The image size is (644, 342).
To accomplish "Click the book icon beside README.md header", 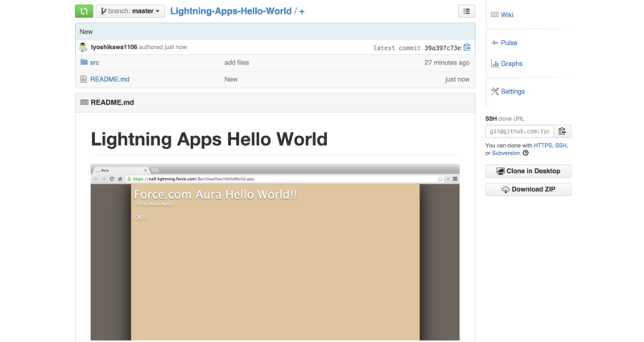I will click(85, 102).
